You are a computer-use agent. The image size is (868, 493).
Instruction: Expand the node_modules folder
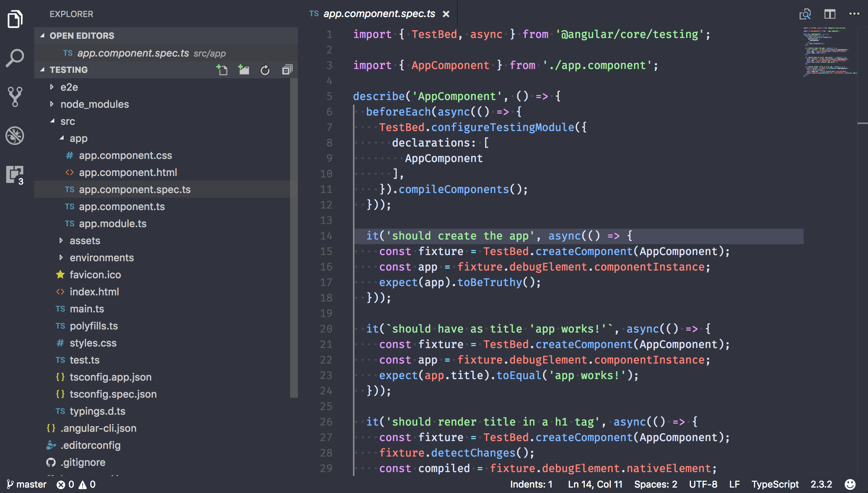[x=52, y=104]
